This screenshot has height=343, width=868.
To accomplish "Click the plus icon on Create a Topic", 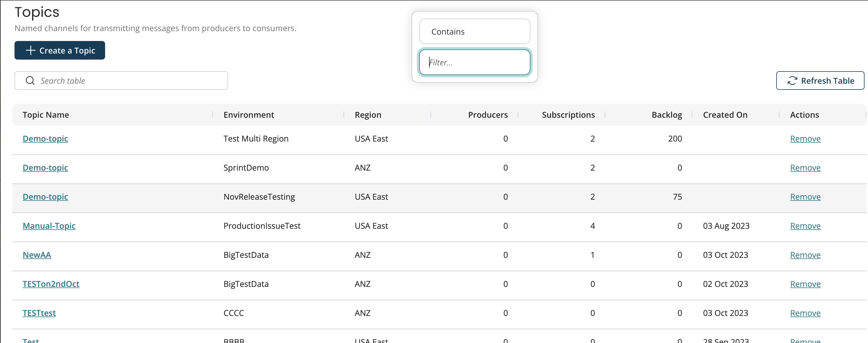I will coord(29,50).
